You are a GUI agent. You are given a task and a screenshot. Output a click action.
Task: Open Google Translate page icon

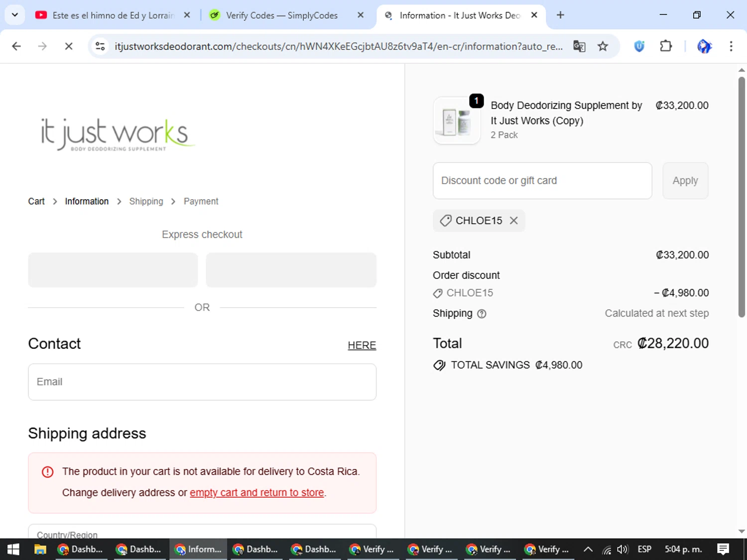coord(579,46)
